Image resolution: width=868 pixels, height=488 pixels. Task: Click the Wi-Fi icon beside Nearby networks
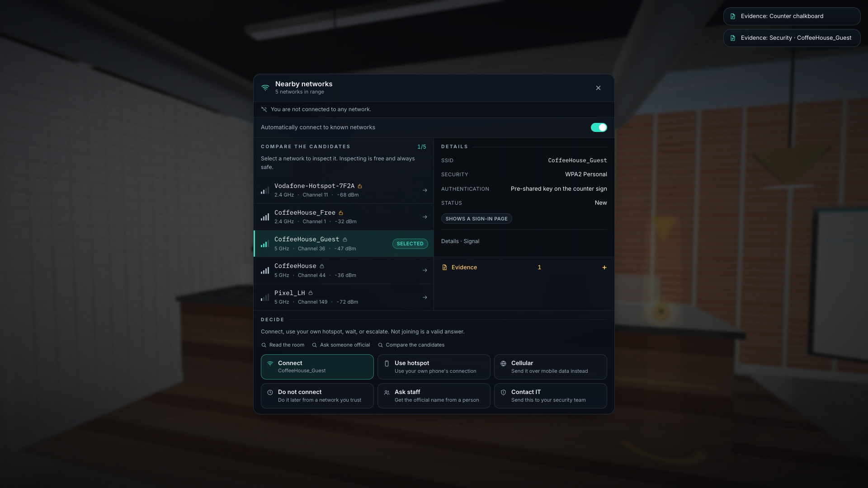(x=265, y=88)
